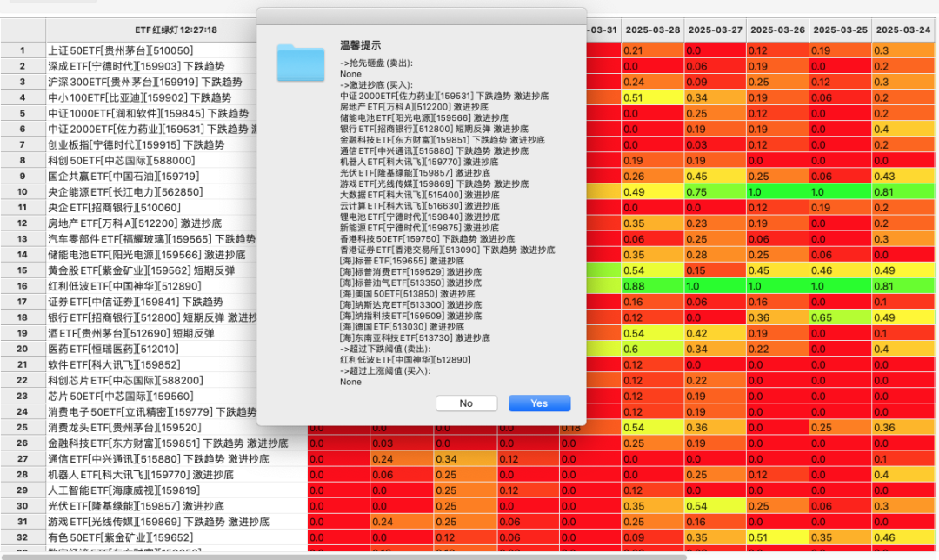Click the 科创50ETF[中芯国际][588000] row name
939x560 pixels.
pos(122,161)
